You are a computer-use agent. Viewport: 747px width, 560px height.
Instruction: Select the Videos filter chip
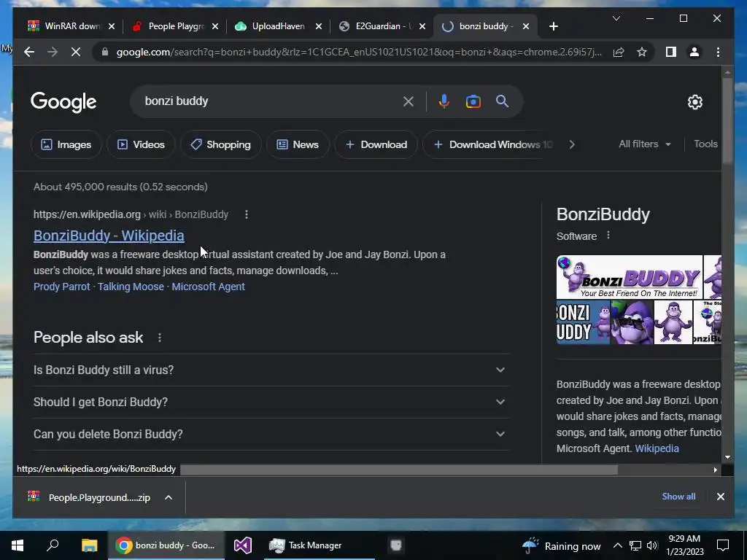tap(141, 144)
